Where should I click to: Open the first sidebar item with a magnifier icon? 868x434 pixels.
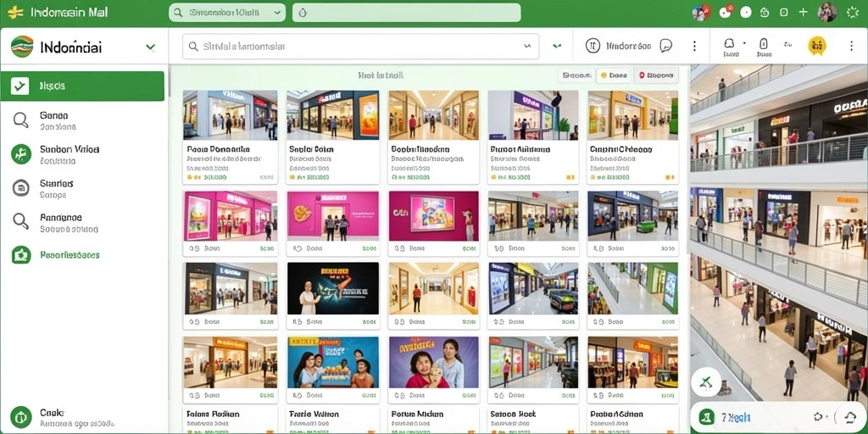click(82, 120)
